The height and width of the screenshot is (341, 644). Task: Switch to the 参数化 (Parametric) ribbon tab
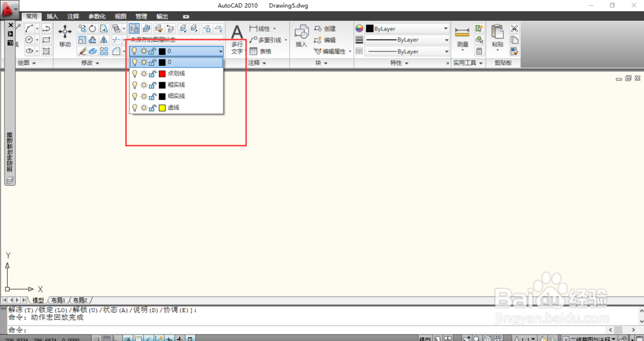click(97, 17)
